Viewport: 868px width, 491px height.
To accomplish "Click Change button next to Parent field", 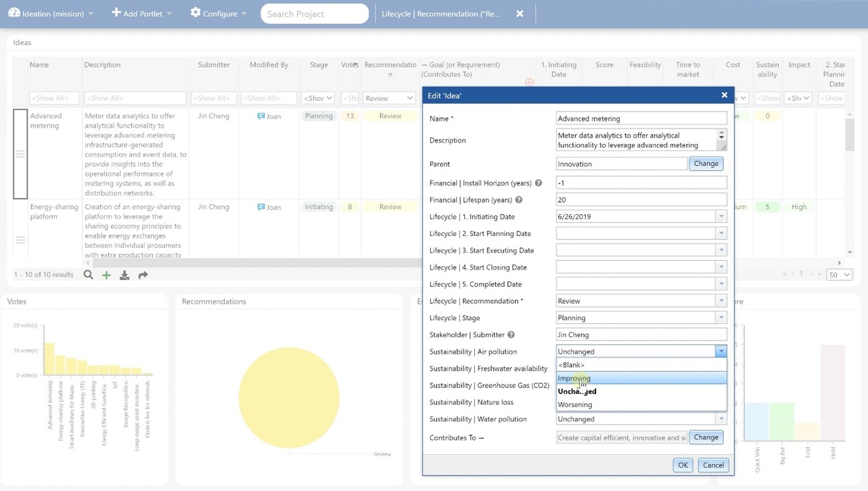I will pyautogui.click(x=706, y=163).
